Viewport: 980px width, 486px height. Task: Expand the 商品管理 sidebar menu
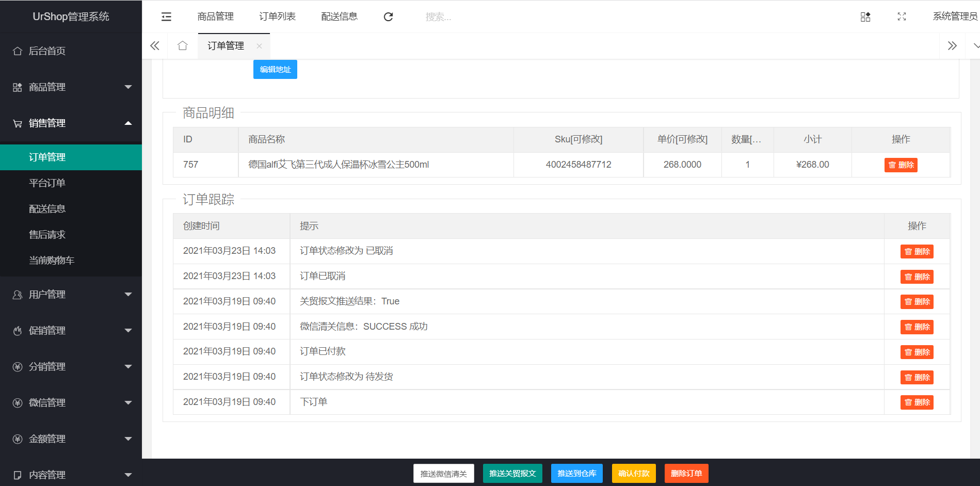pos(71,87)
